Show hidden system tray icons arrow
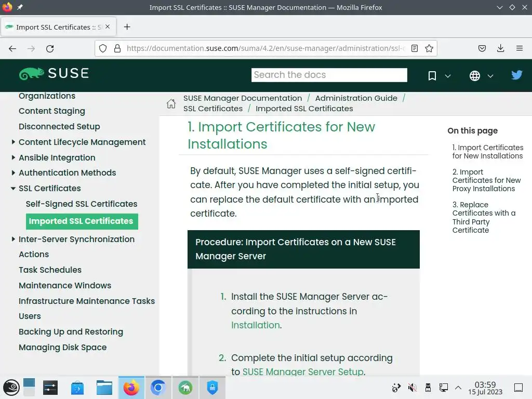 458,388
